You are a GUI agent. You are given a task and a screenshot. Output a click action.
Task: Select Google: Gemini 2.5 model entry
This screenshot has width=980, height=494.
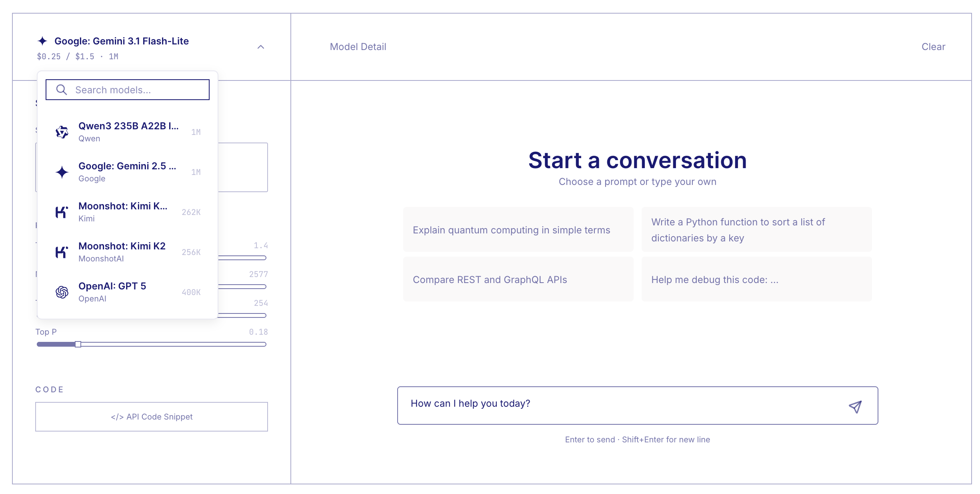coord(128,172)
